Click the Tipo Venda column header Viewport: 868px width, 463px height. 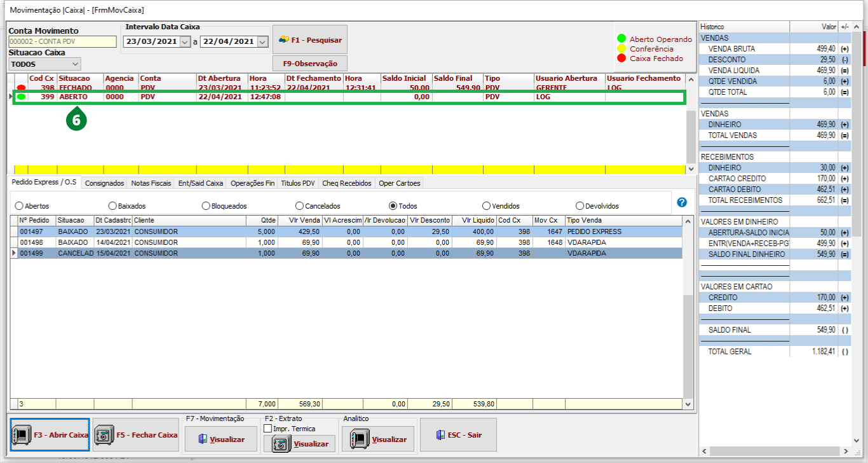[x=623, y=220]
